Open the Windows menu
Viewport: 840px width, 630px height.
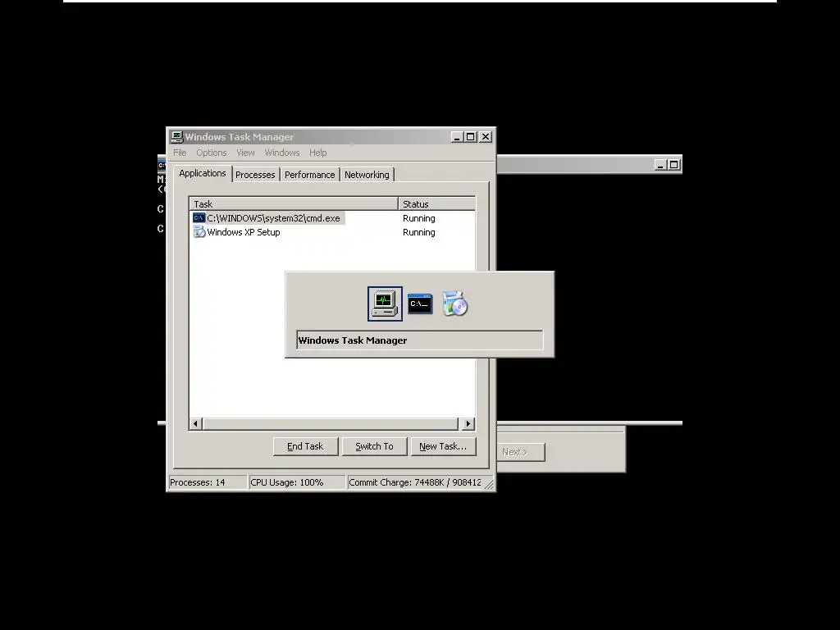(282, 153)
